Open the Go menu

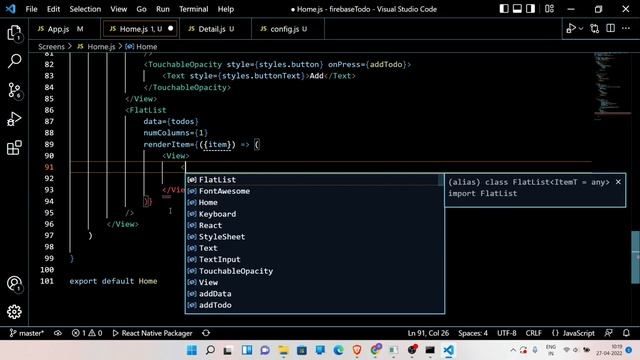point(141,9)
